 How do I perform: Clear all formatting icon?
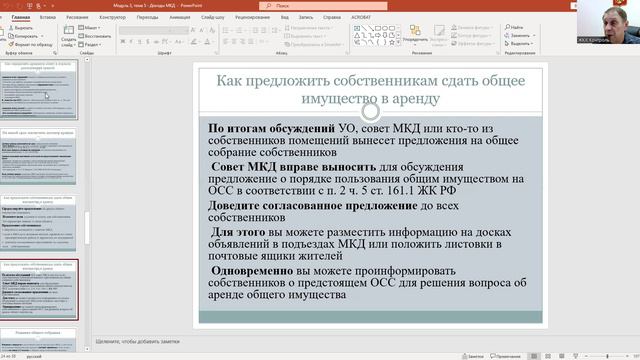click(x=212, y=31)
